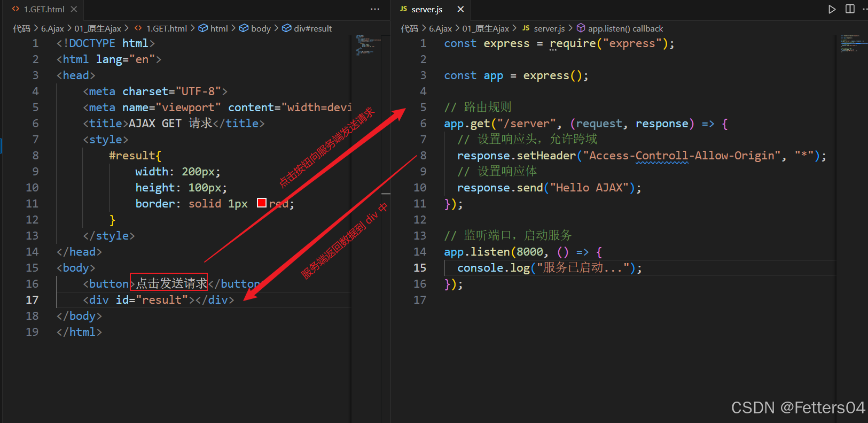Click the "AJAX GET 请求" title text
This screenshot has width=868, height=423.
pyautogui.click(x=170, y=124)
